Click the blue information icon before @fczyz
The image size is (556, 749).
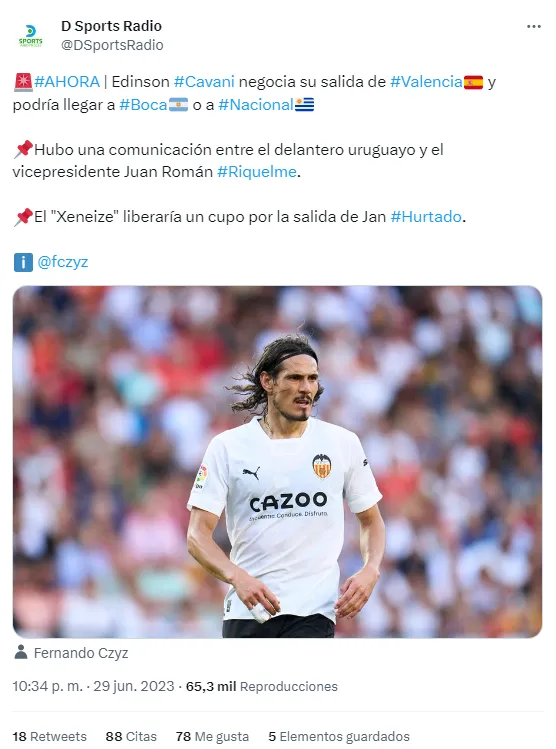(x=23, y=262)
